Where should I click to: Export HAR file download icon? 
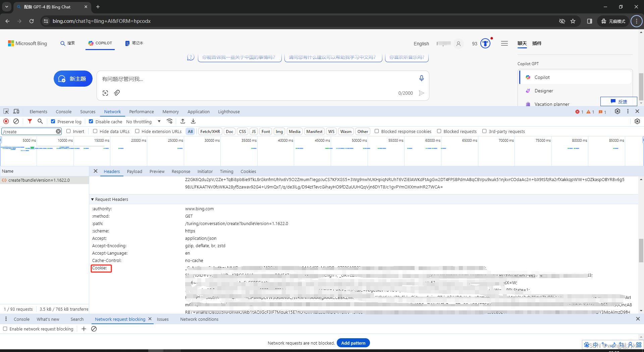(193, 121)
